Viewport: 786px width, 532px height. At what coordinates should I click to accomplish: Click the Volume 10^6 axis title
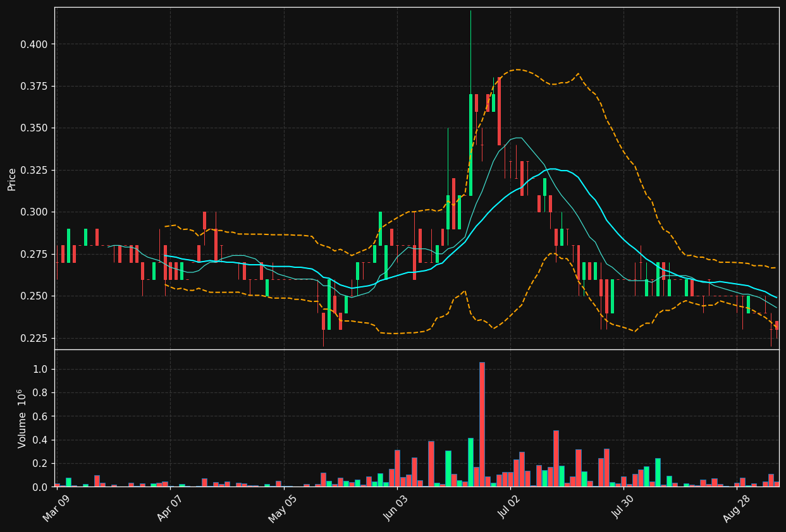pyautogui.click(x=22, y=418)
